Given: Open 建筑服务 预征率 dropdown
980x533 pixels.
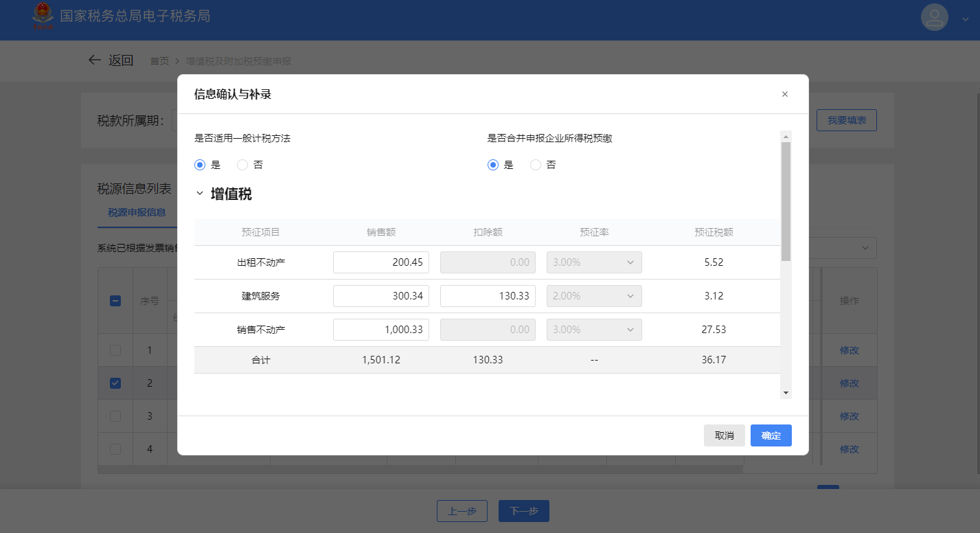Looking at the screenshot, I should [594, 296].
